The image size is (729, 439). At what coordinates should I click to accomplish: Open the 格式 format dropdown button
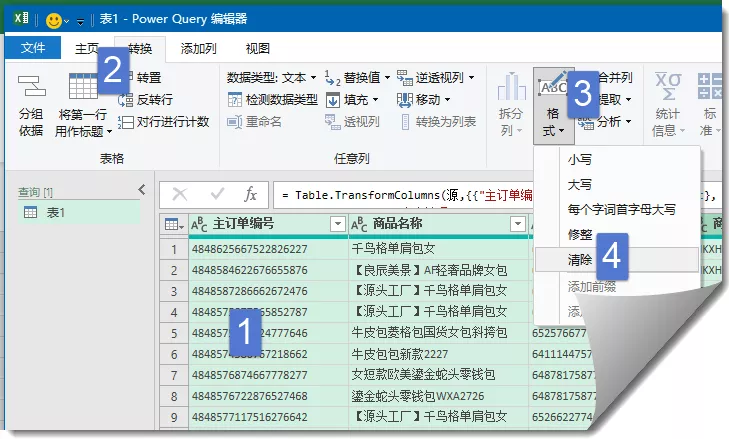pos(553,105)
